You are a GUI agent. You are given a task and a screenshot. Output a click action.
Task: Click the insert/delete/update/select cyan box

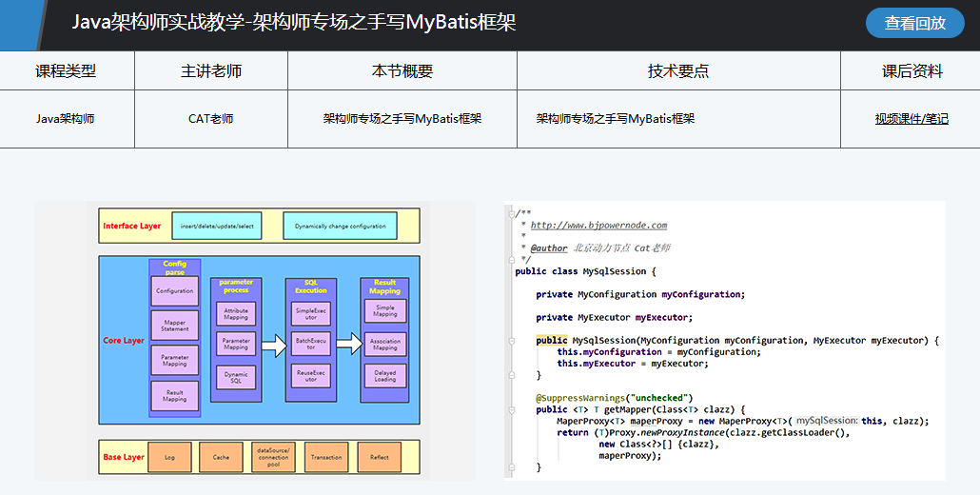[218, 226]
